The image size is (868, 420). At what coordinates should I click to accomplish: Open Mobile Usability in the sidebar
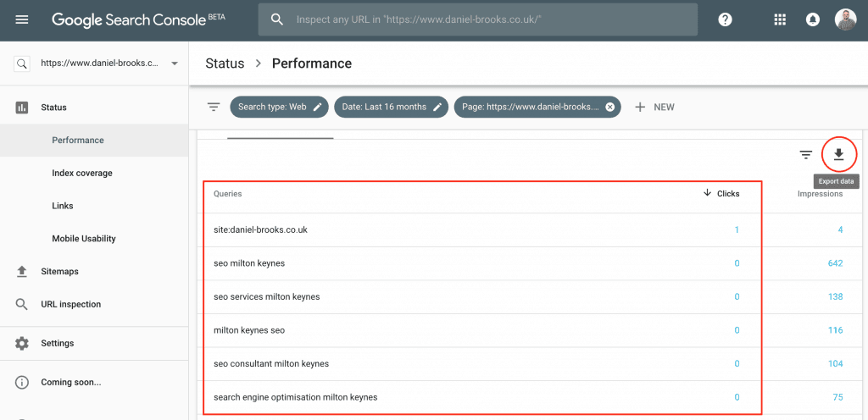click(94, 239)
